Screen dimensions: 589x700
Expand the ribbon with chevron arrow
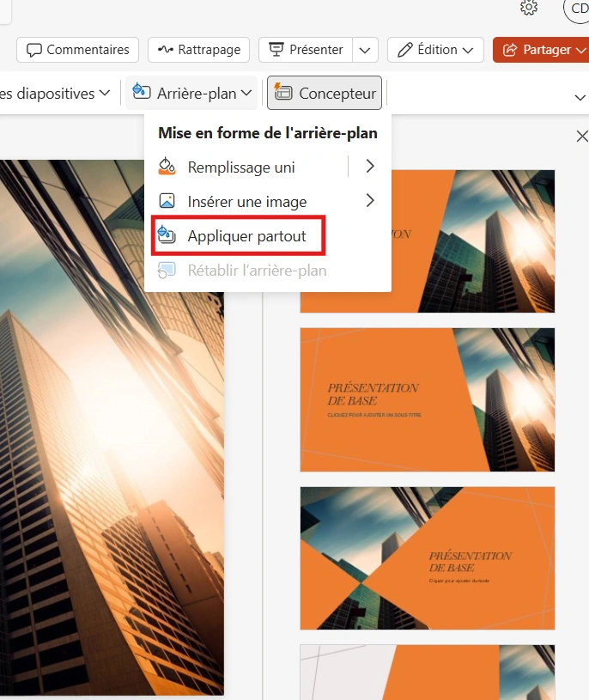tap(578, 96)
